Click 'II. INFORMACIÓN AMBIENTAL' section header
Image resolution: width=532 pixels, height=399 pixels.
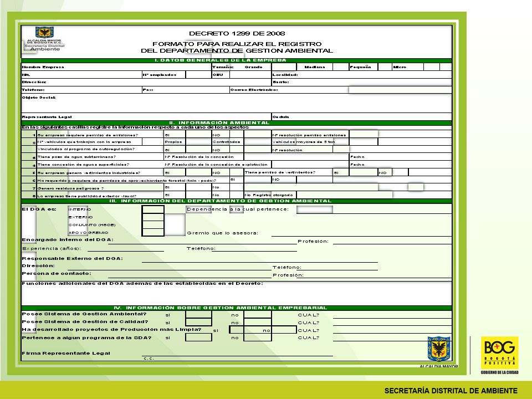[219, 123]
